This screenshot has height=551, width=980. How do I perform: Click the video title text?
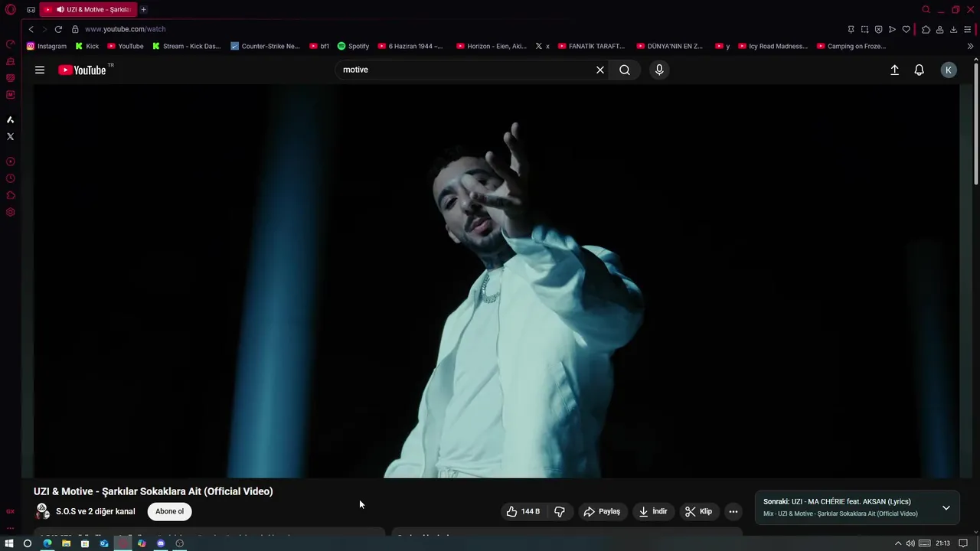click(153, 491)
